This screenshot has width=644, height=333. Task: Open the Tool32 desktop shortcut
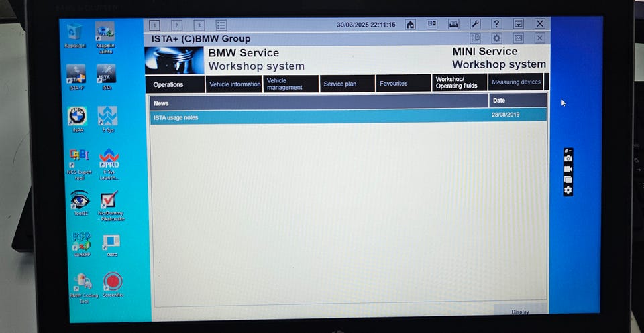pyautogui.click(x=80, y=203)
